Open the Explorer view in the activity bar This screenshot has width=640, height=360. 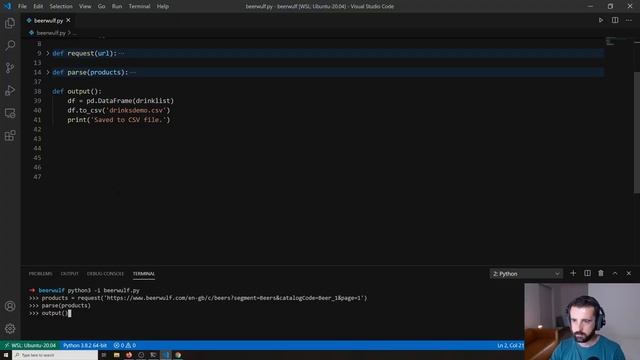(10, 23)
